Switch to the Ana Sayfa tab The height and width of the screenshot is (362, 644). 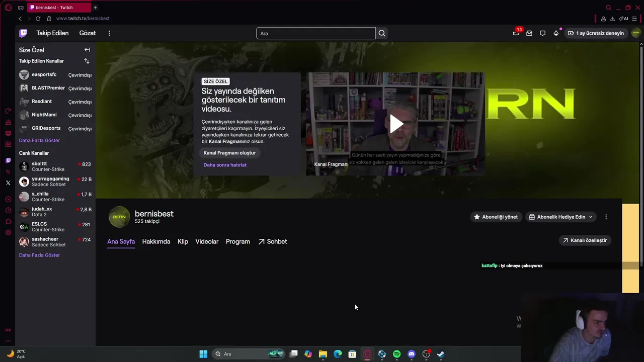pos(121,242)
